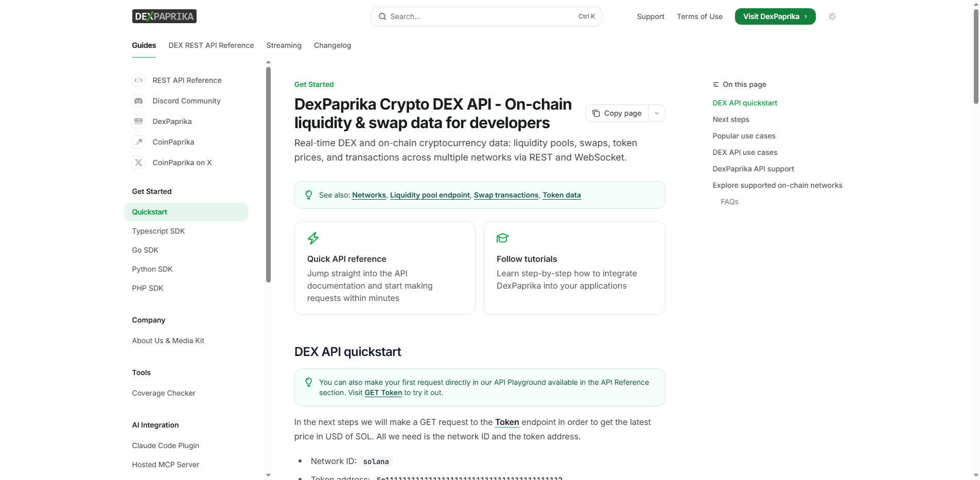This screenshot has width=980, height=480.
Task: Open the Liquidity pool endpoint link
Action: [430, 195]
